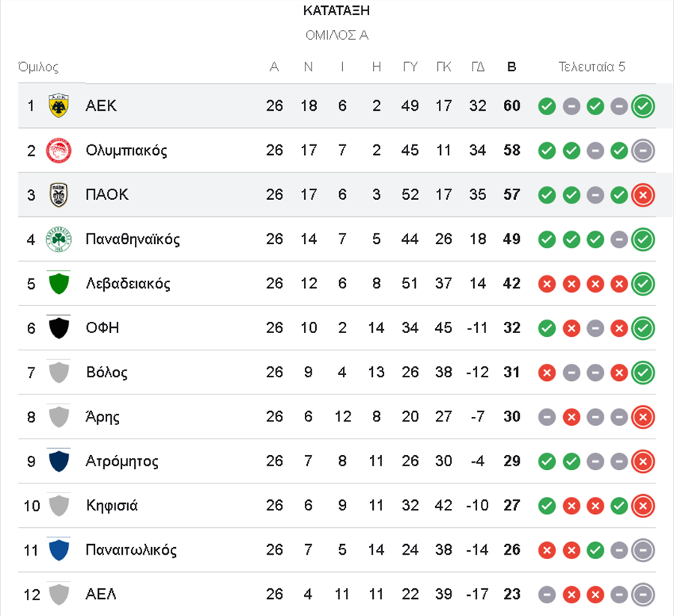Click AEK's latest match win indicator

tap(643, 106)
